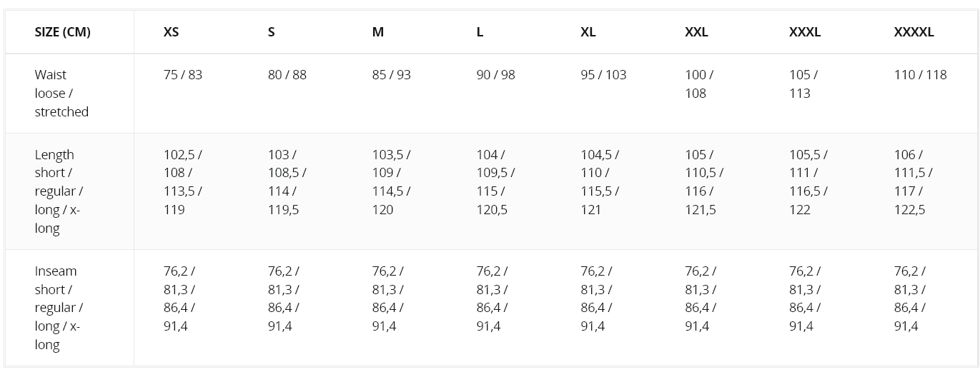Click the XS length values cell
Image resolution: width=980 pixels, height=372 pixels.
point(183,182)
